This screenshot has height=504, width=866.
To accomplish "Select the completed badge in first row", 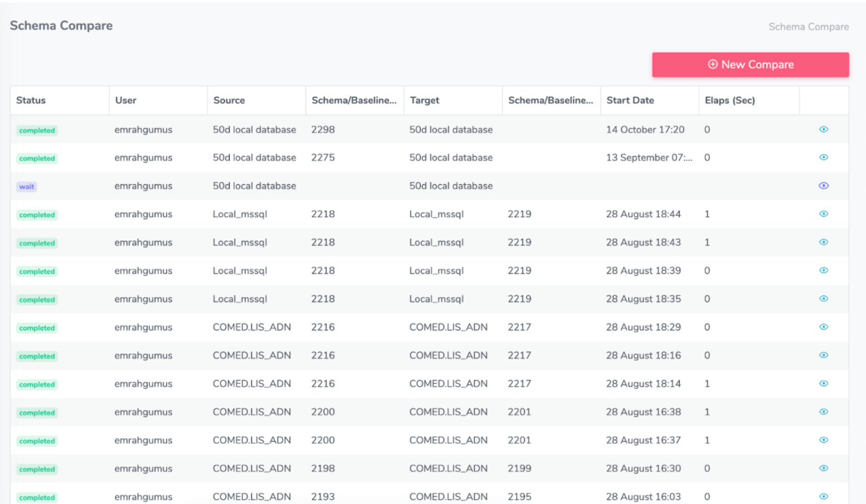I will click(37, 131).
